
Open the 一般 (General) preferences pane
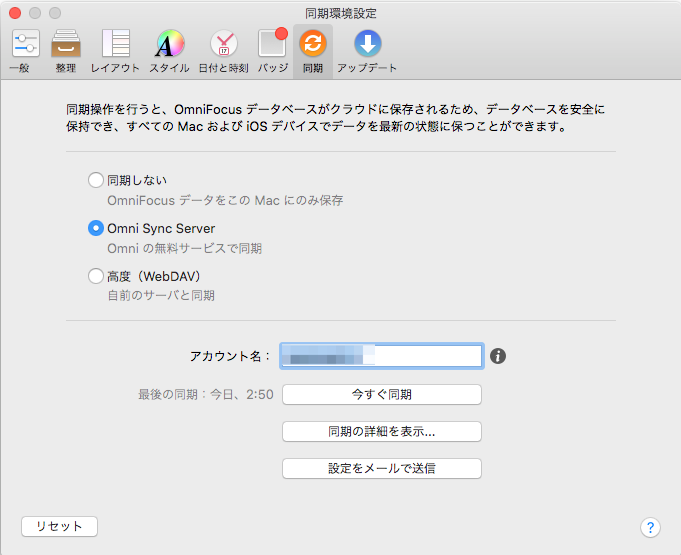pyautogui.click(x=25, y=51)
